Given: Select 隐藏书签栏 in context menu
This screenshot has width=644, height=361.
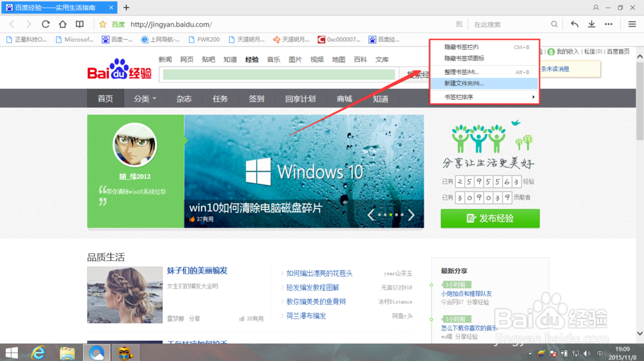Looking at the screenshot, I should (484, 47).
